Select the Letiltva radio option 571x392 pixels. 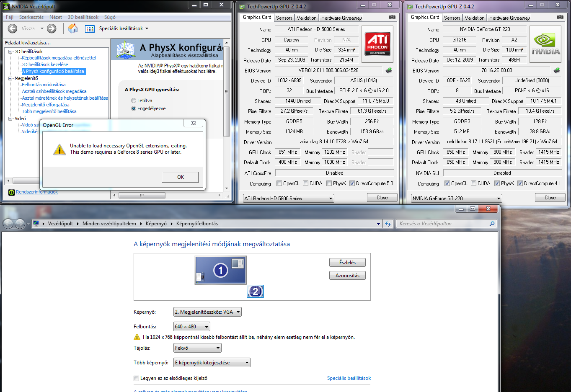click(x=134, y=101)
